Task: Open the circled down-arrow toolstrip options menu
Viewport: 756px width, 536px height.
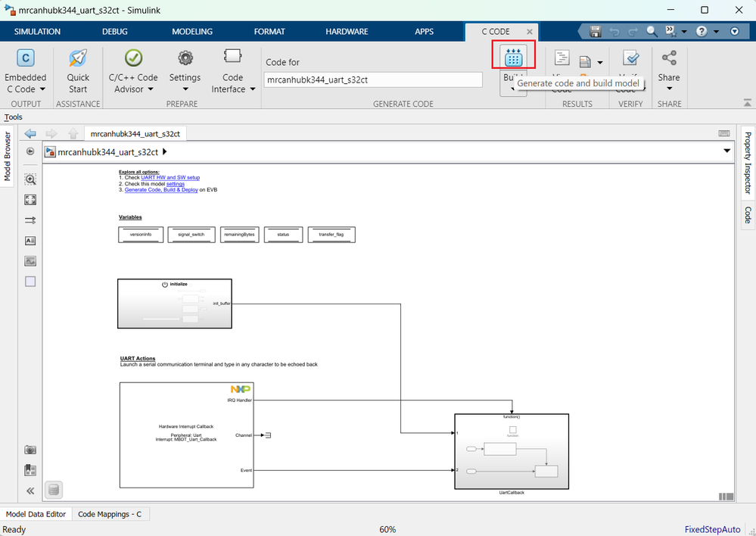Action: 734,31
